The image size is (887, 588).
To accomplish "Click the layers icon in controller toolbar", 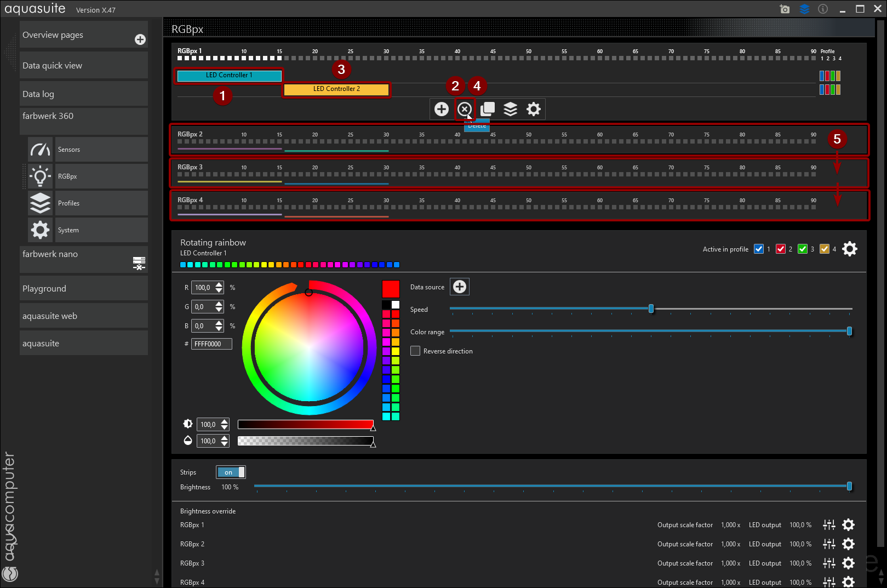I will click(x=510, y=109).
